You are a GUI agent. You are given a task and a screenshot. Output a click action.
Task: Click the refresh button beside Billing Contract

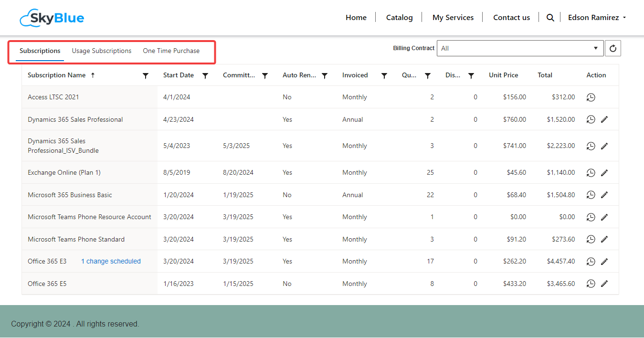coord(613,48)
